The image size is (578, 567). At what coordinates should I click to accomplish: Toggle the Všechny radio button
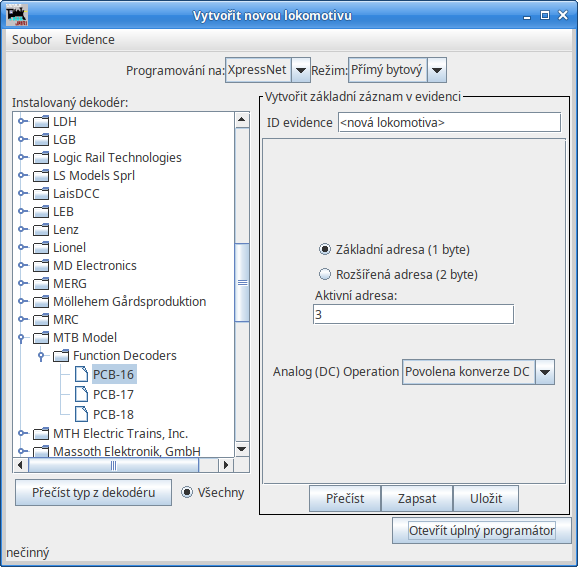point(187,493)
